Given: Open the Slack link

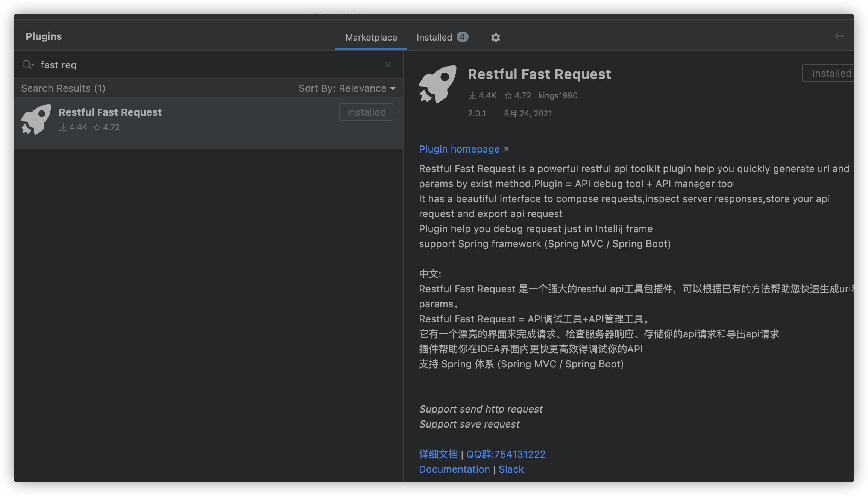Looking at the screenshot, I should click(511, 469).
